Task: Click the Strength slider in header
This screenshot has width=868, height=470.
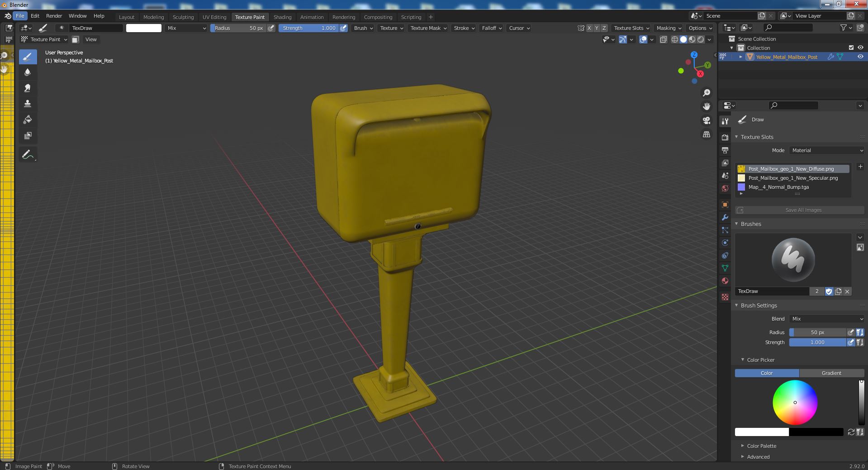Action: [308, 28]
